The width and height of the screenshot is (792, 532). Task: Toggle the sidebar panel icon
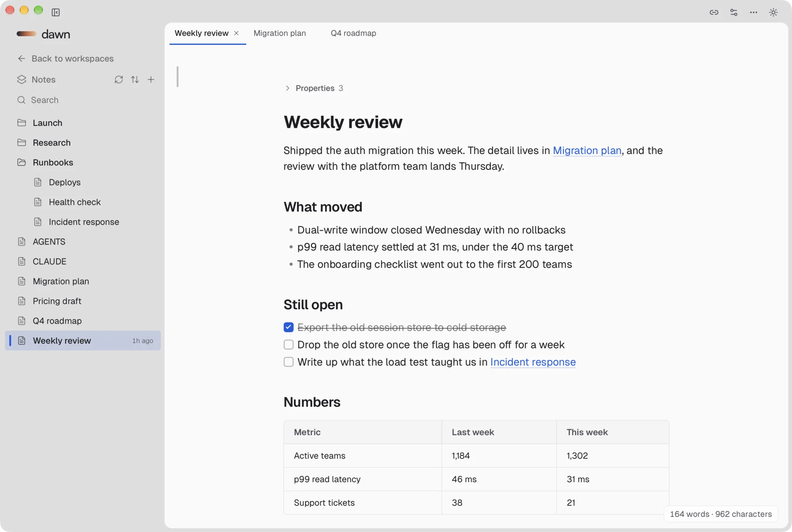[55, 12]
